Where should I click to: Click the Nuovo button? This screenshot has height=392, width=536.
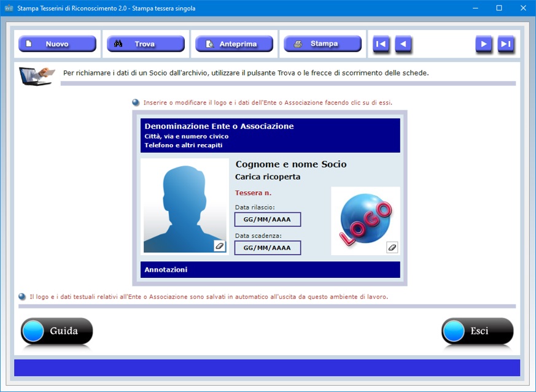[x=57, y=44]
